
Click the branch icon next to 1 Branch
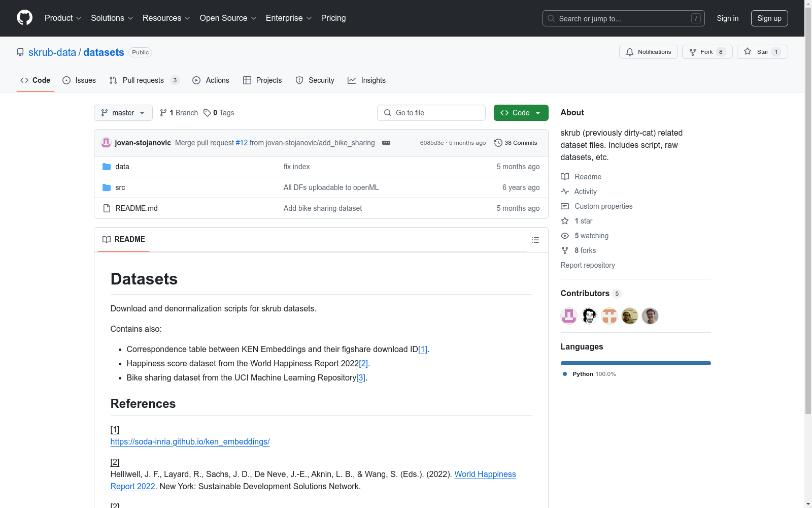click(x=163, y=113)
